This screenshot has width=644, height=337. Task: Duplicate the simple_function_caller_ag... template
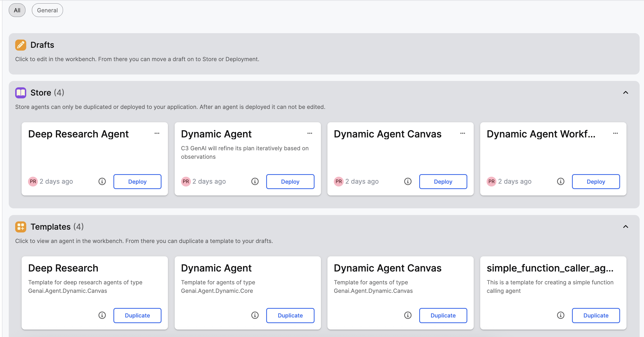coord(596,315)
